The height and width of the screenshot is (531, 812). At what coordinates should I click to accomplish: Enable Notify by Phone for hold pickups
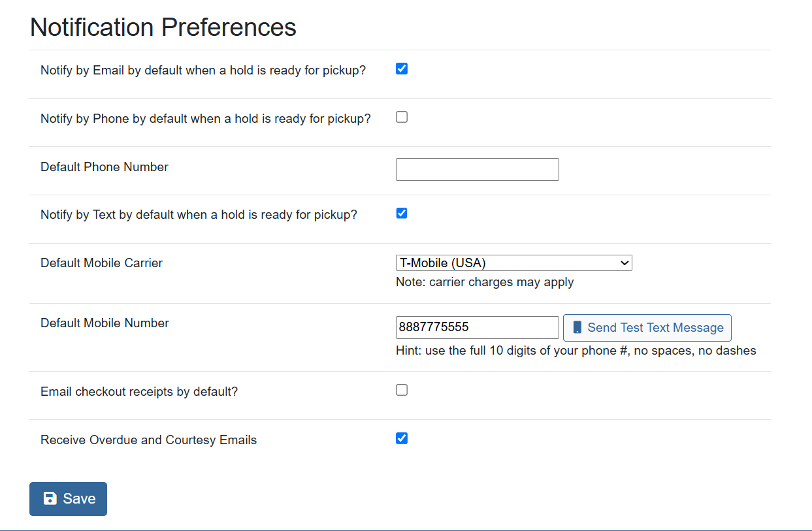pos(401,116)
